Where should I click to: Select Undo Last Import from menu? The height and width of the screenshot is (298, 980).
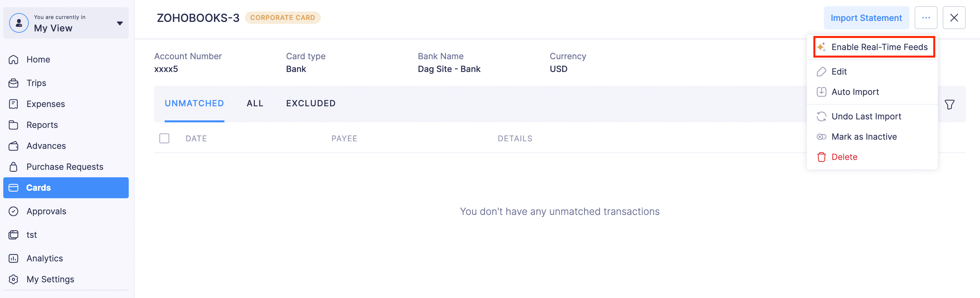pyautogui.click(x=866, y=116)
